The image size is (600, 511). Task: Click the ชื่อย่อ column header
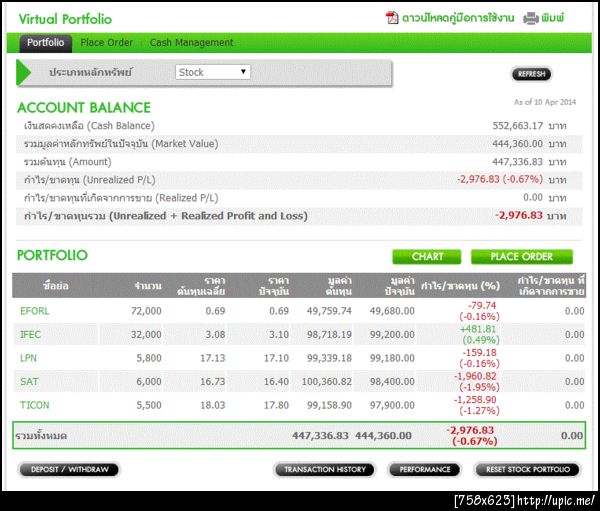tap(56, 286)
